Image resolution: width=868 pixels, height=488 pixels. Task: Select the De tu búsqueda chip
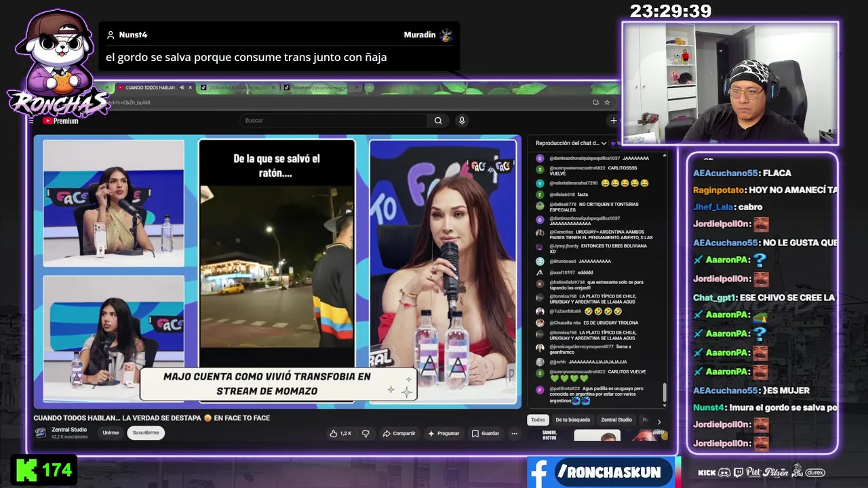pyautogui.click(x=572, y=420)
